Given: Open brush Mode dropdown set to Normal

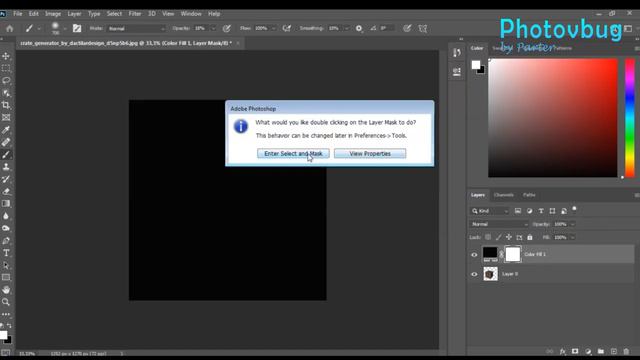Looking at the screenshot, I should pyautogui.click(x=136, y=29).
